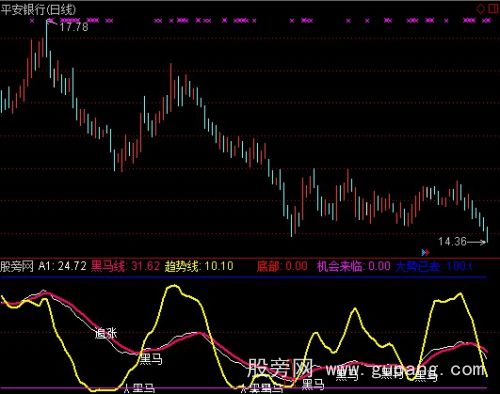Click the A1: 24.72 indicator value
Viewport: 500px width, 394px height.
[x=62, y=266]
